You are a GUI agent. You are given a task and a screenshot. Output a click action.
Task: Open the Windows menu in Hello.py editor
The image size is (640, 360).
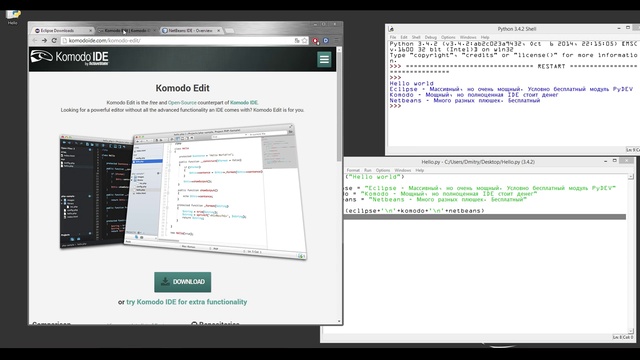402,170
